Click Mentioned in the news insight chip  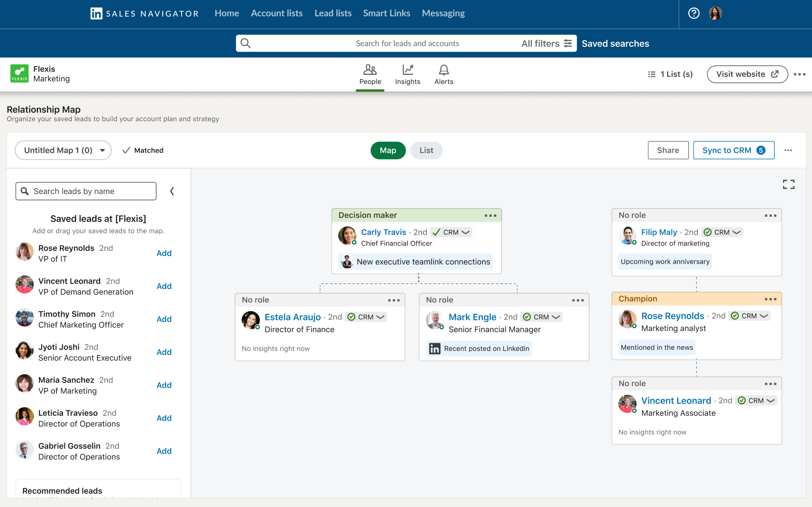pos(657,348)
